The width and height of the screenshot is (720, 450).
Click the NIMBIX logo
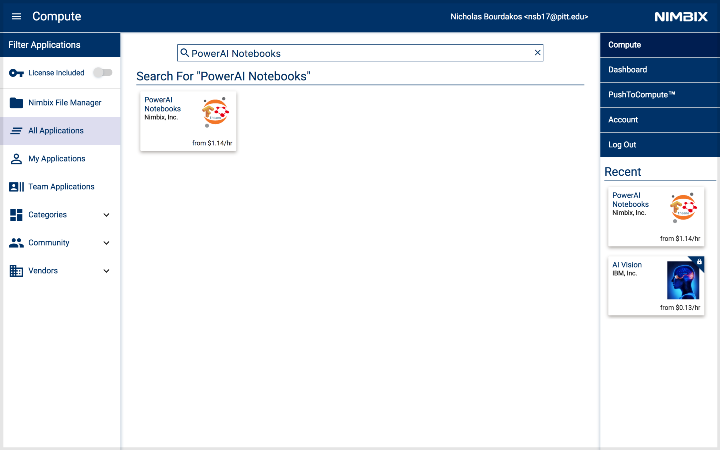click(x=681, y=17)
